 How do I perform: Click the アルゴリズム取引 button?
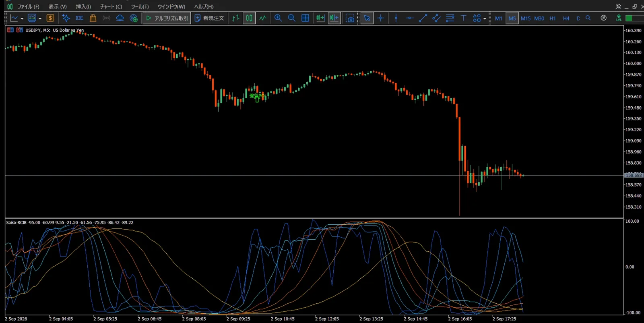[x=167, y=18]
